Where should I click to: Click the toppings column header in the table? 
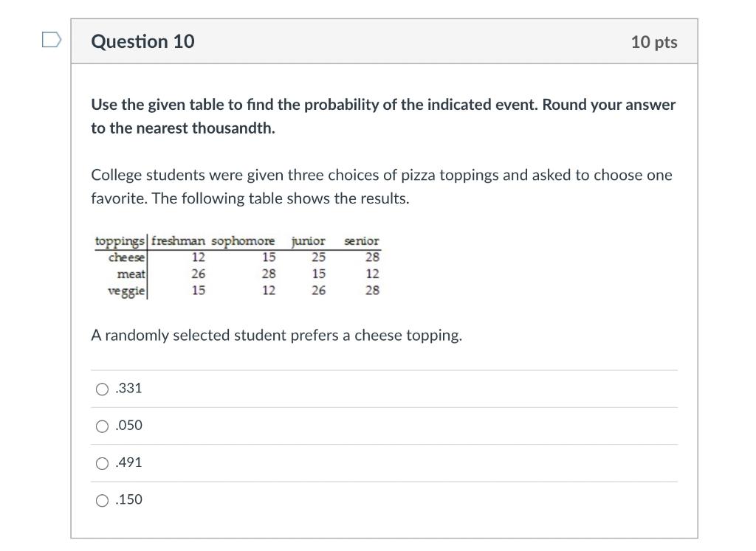tap(120, 241)
